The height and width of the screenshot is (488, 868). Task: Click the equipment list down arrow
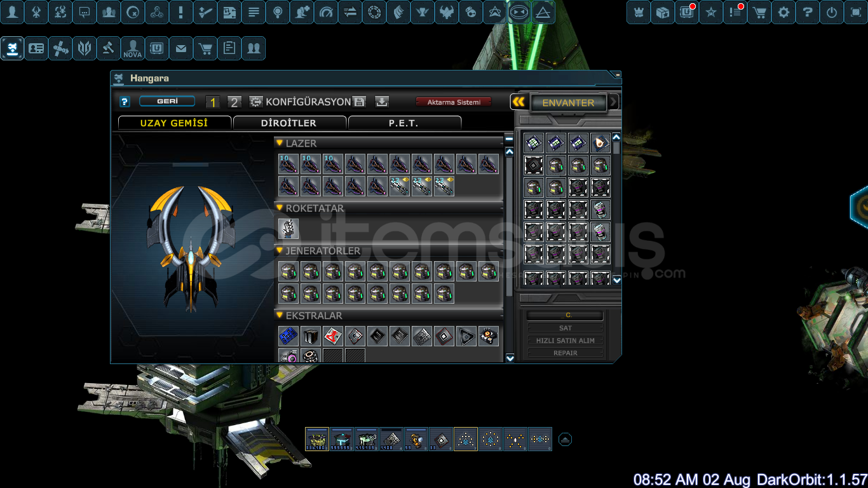(x=510, y=358)
